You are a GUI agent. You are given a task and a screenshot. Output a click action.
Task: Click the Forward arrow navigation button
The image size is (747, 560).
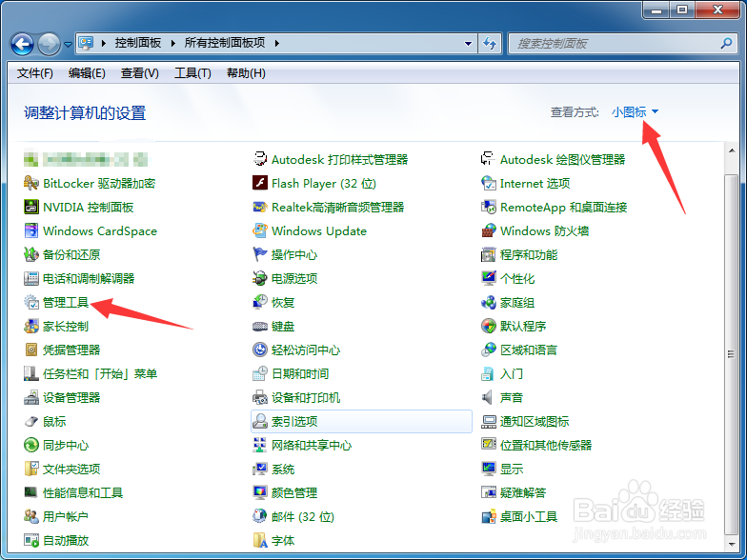pyautogui.click(x=50, y=44)
